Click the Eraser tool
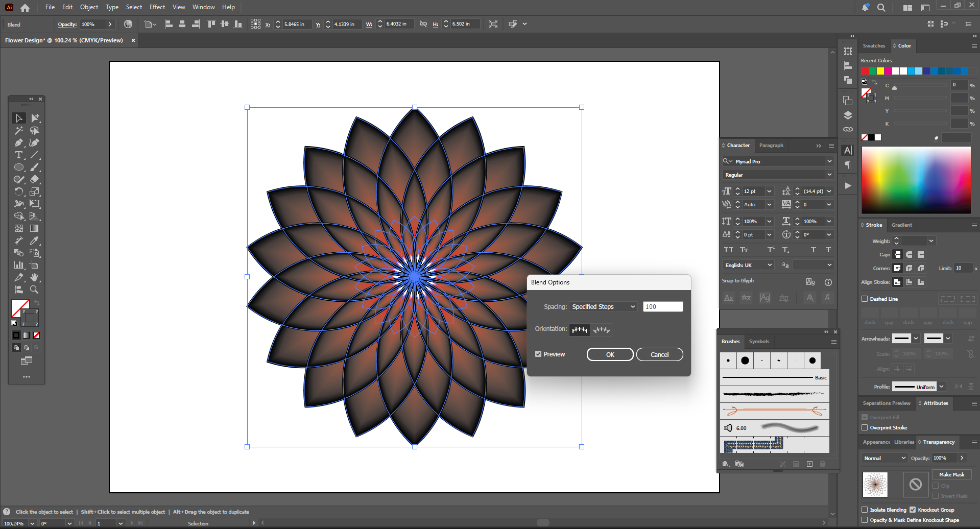The width and height of the screenshot is (980, 529). (x=34, y=179)
